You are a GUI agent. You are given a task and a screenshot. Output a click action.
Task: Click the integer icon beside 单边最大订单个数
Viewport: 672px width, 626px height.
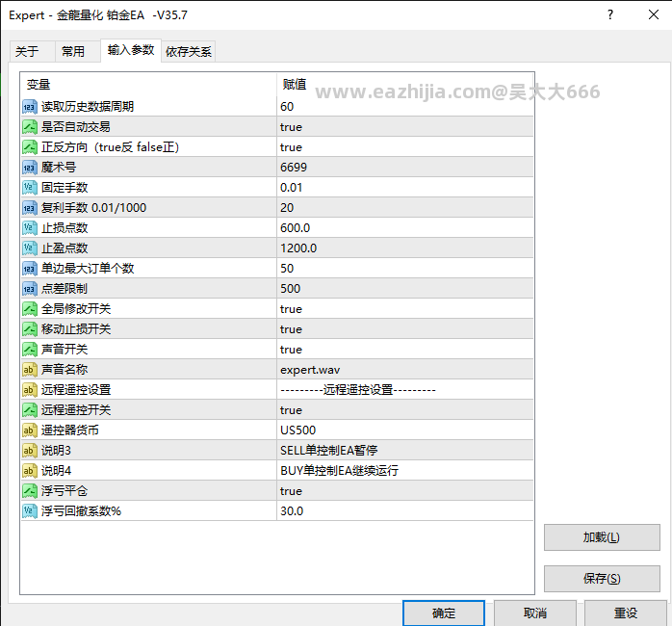30,269
